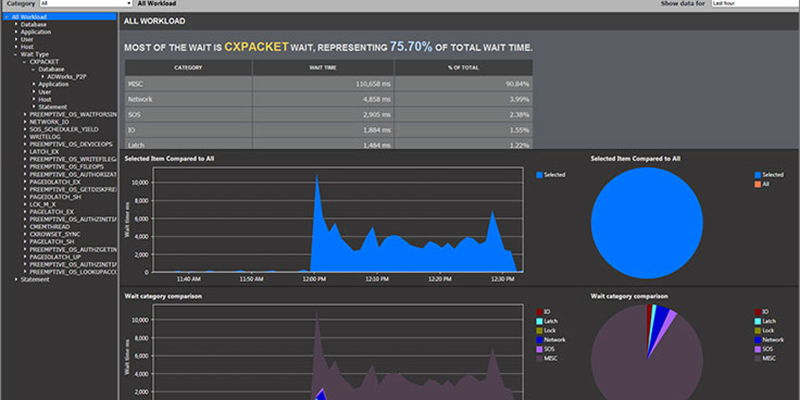
Task: Click the MISC swatch in area chart legend
Action: coord(539,359)
